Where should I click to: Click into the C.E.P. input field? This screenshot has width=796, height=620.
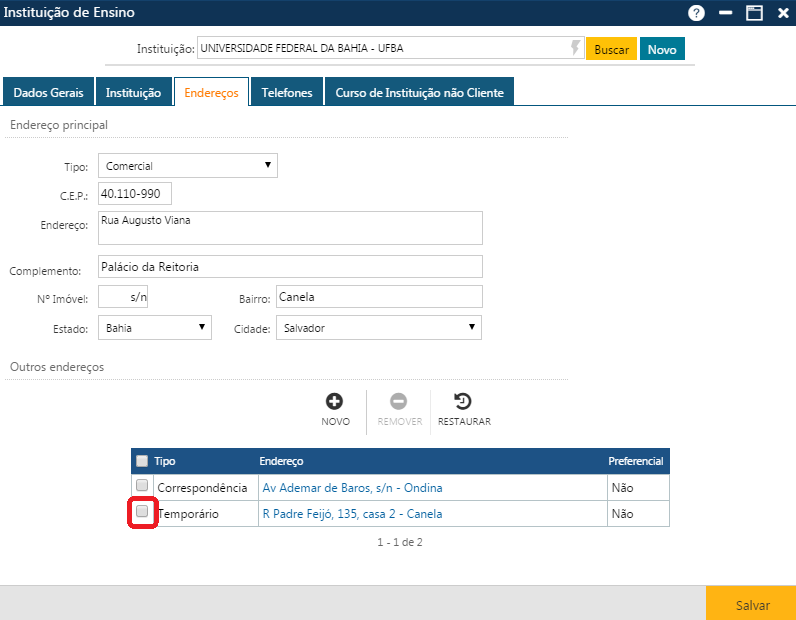[x=135, y=193]
